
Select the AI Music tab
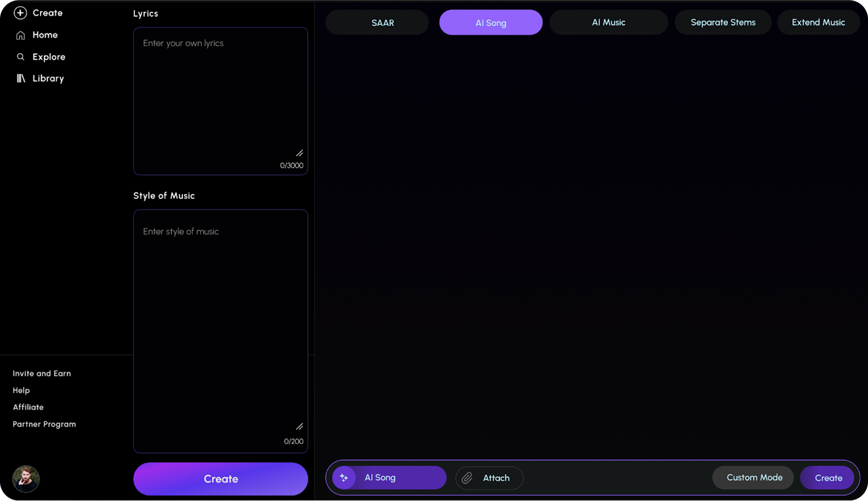click(608, 22)
